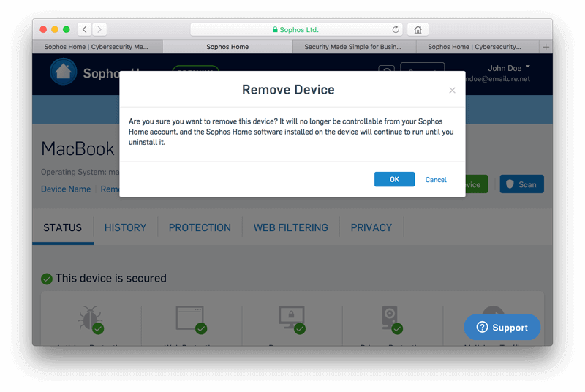Open the HISTORY tab
The height and width of the screenshot is (392, 585).
coord(125,228)
